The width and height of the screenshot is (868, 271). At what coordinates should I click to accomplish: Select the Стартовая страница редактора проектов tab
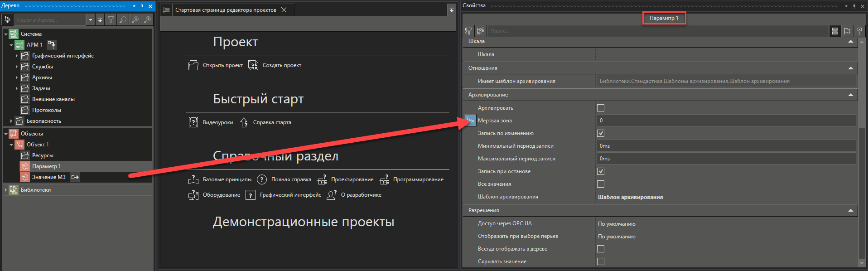pos(226,10)
